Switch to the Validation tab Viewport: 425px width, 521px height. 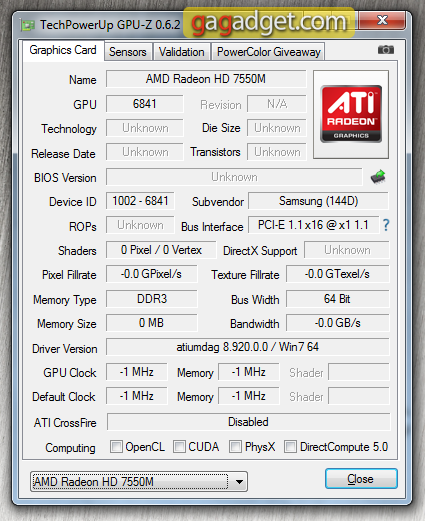[x=182, y=52]
